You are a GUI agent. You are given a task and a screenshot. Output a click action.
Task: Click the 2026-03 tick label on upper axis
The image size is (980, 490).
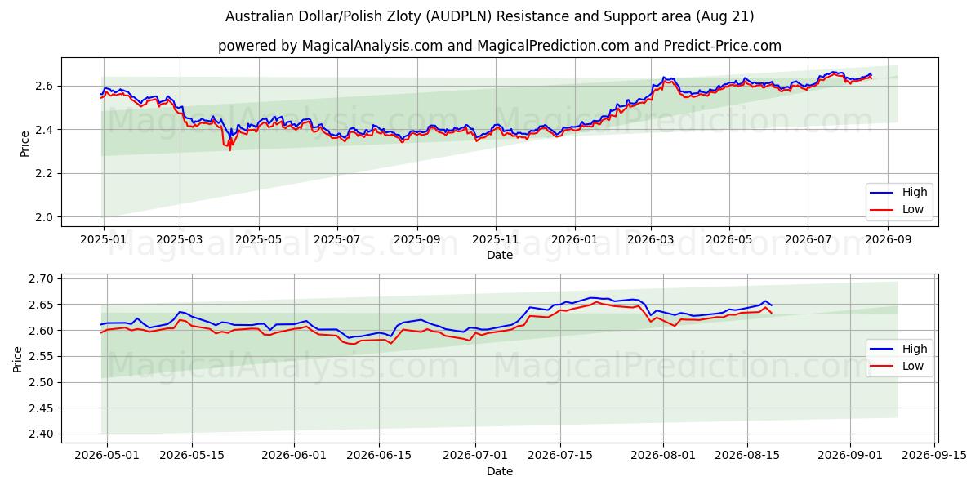point(651,240)
